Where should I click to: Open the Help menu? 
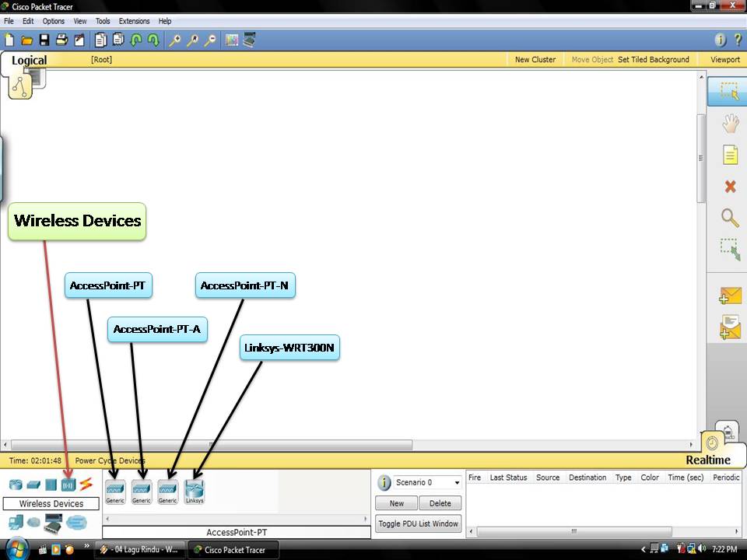click(x=165, y=21)
